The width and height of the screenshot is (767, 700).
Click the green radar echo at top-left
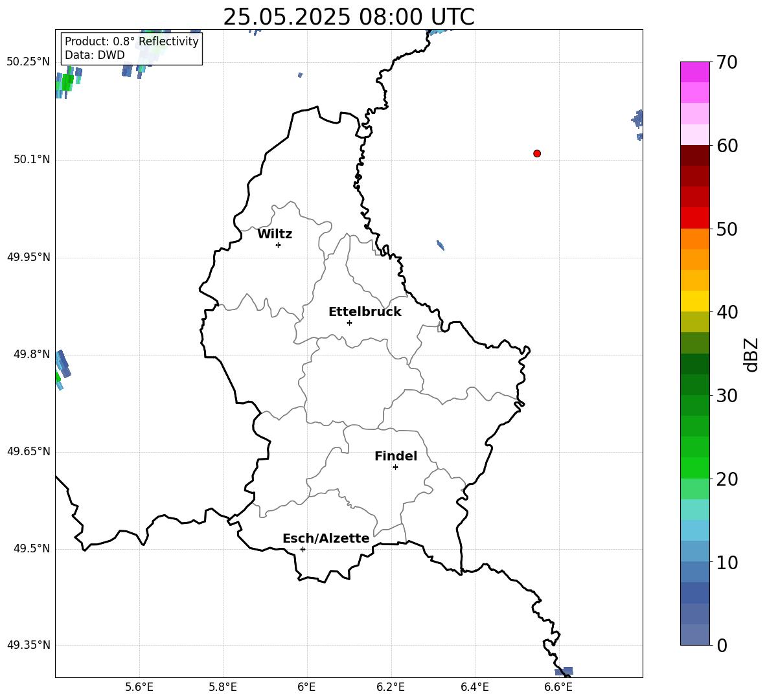[x=67, y=83]
